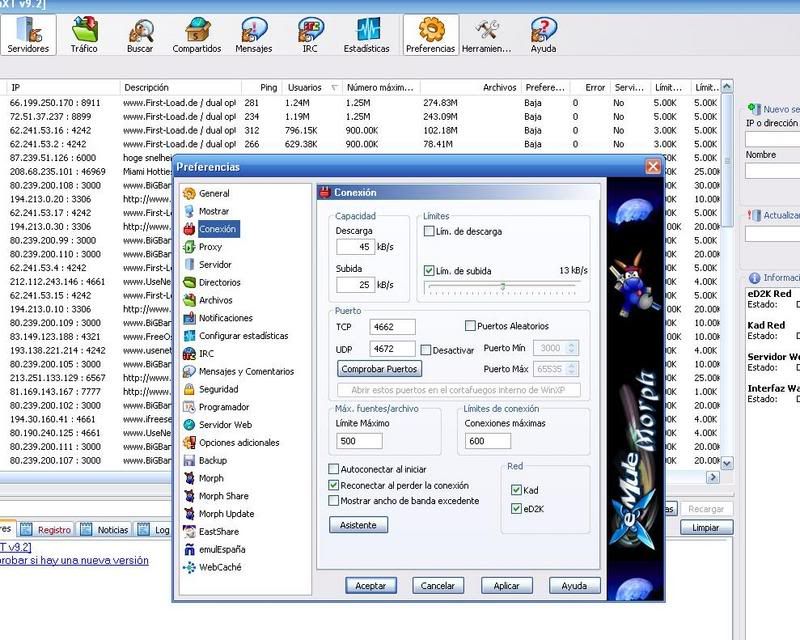The width and height of the screenshot is (800, 640).
Task: Uncheck the Lím. de subida checkbox
Action: point(429,270)
